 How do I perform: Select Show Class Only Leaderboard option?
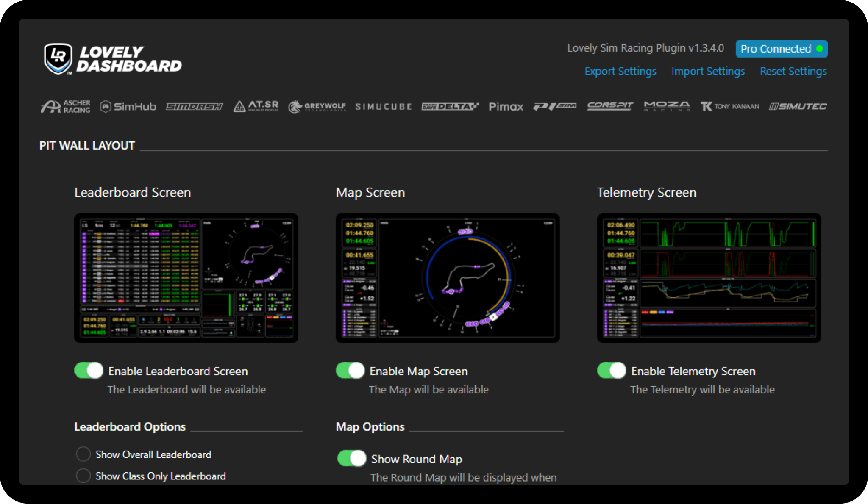[x=83, y=476]
